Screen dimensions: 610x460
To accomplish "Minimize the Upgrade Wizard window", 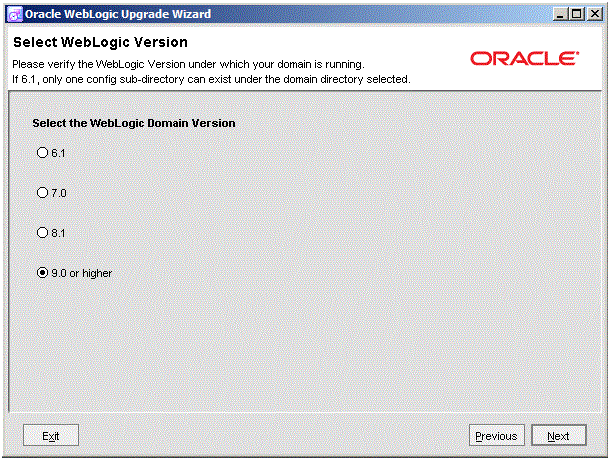I will coord(560,14).
